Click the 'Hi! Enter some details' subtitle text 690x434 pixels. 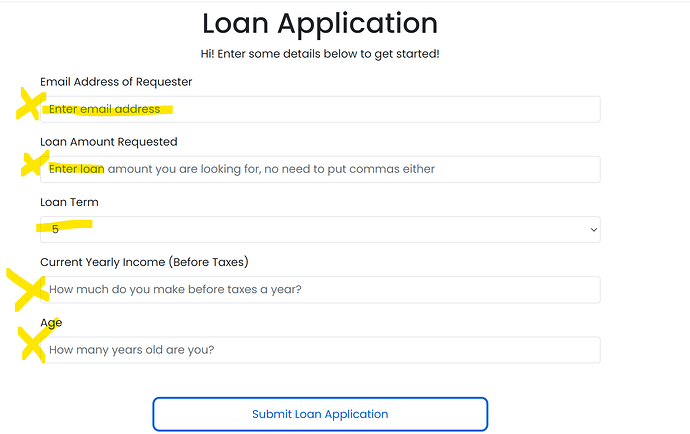coord(320,54)
